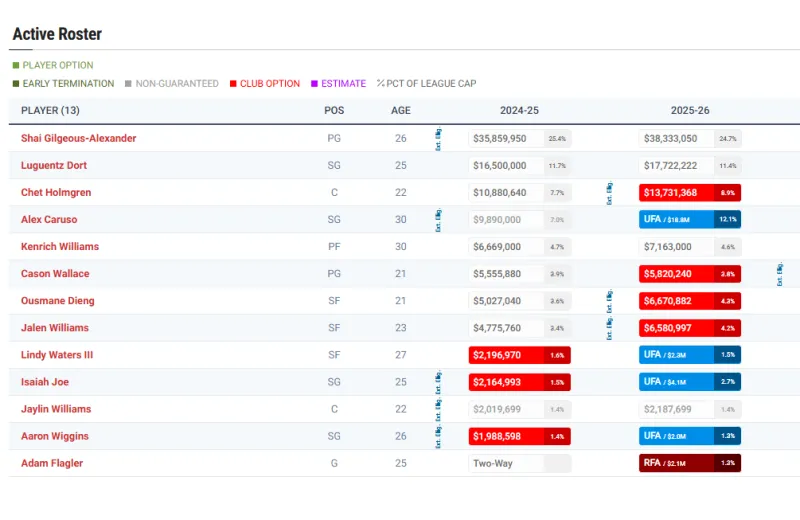This screenshot has height=520, width=800.
Task: Click red $2,196,970 Lindy Waters salary
Action: (519, 355)
